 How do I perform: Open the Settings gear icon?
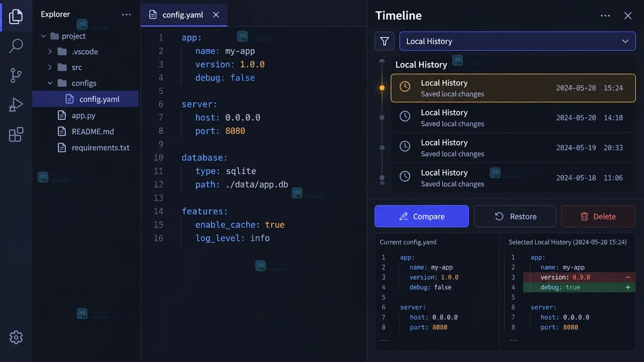click(16, 337)
